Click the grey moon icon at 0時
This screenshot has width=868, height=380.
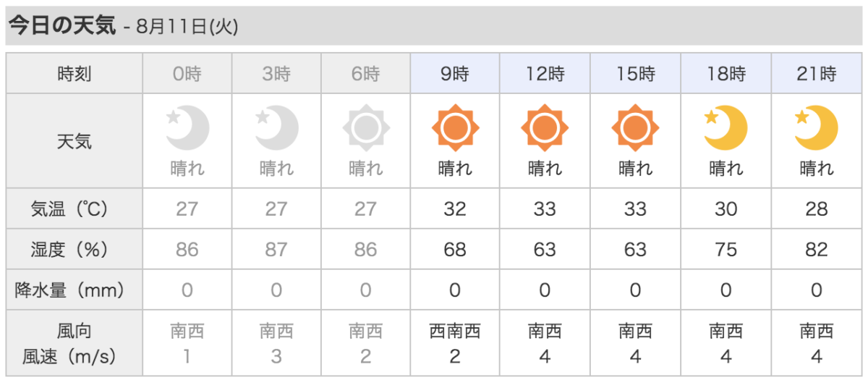[x=187, y=128]
